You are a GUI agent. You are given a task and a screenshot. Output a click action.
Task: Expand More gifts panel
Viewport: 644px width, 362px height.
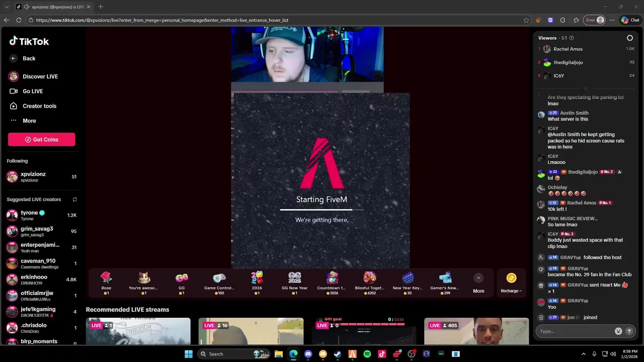[x=478, y=284]
